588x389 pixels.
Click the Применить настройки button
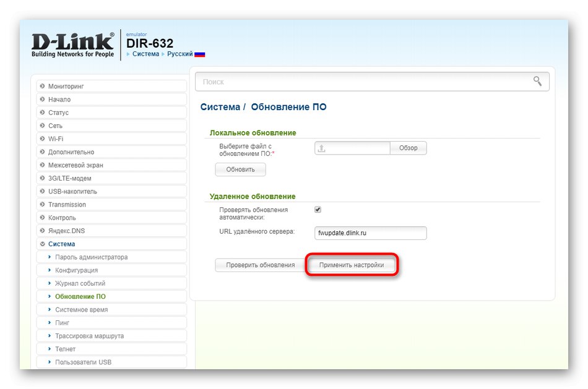click(x=352, y=265)
